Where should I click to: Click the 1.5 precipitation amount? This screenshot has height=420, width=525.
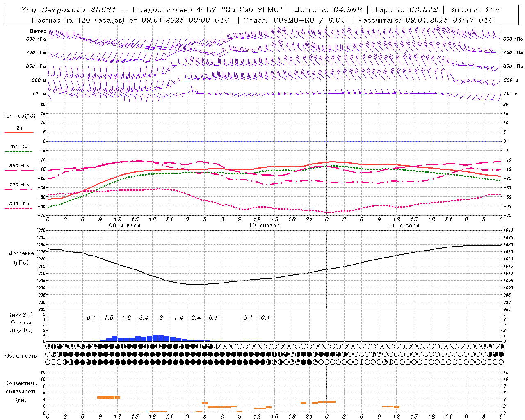(109, 318)
